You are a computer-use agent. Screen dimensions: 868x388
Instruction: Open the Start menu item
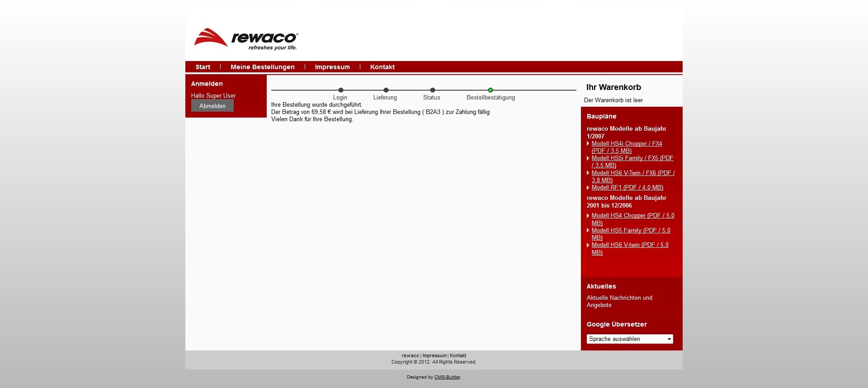(x=203, y=67)
